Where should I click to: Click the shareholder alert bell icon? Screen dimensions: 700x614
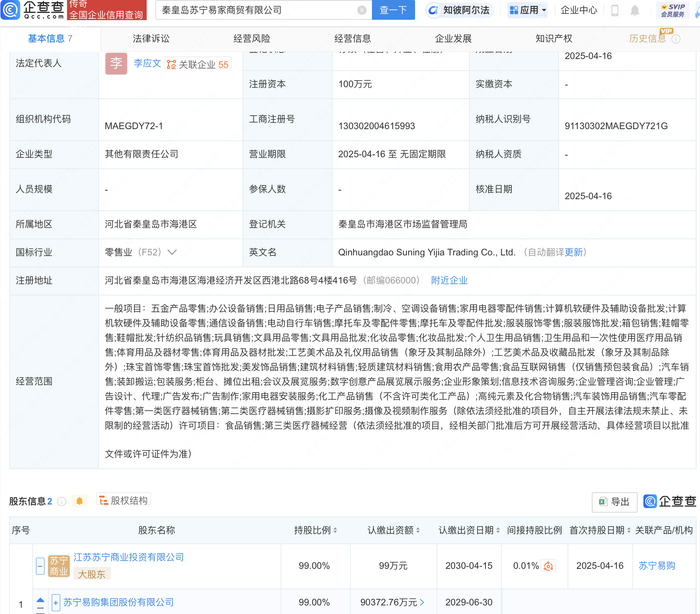[x=80, y=501]
